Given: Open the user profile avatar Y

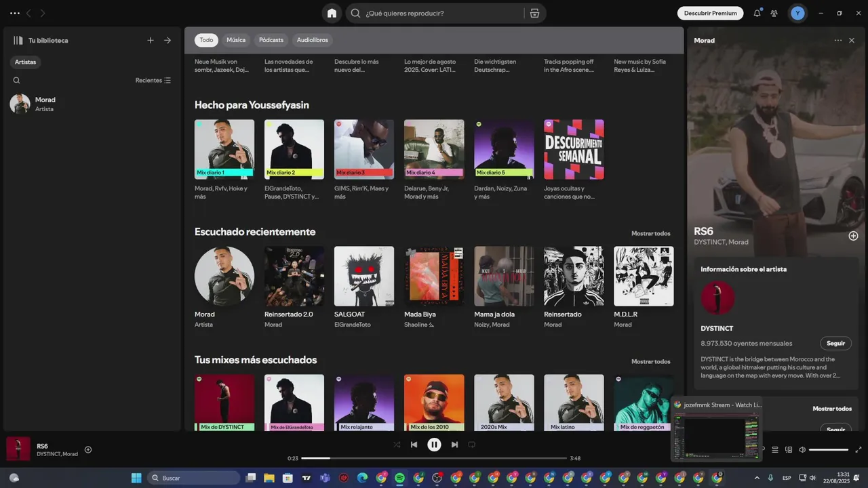Looking at the screenshot, I should tap(797, 13).
